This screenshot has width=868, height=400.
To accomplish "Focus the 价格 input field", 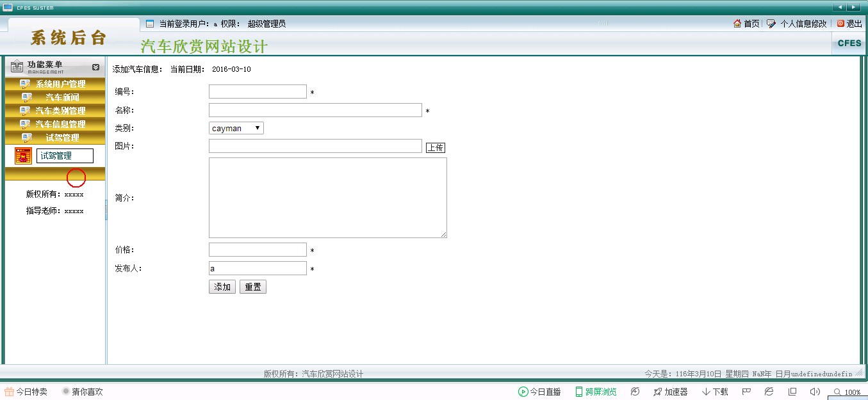I will point(258,250).
